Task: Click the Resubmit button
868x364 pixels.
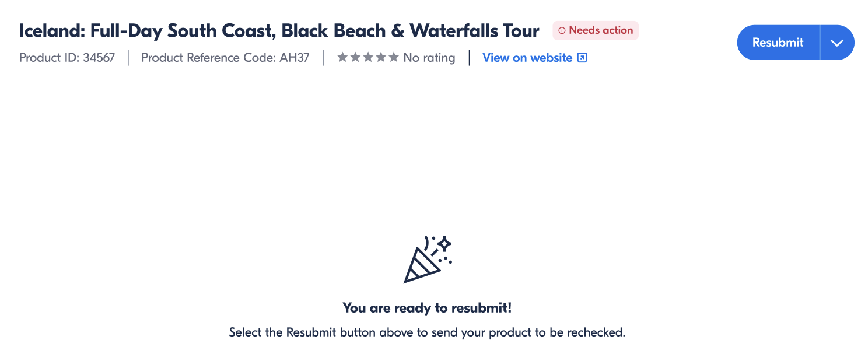Action: pyautogui.click(x=778, y=43)
